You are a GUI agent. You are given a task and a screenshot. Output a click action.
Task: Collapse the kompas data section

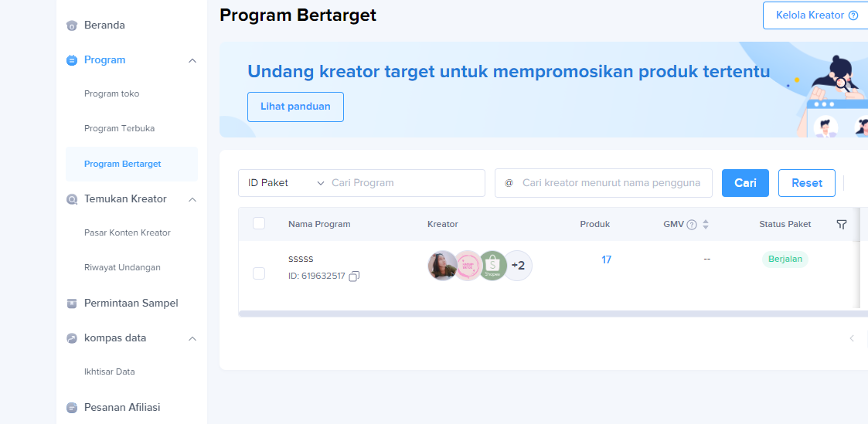coord(192,338)
